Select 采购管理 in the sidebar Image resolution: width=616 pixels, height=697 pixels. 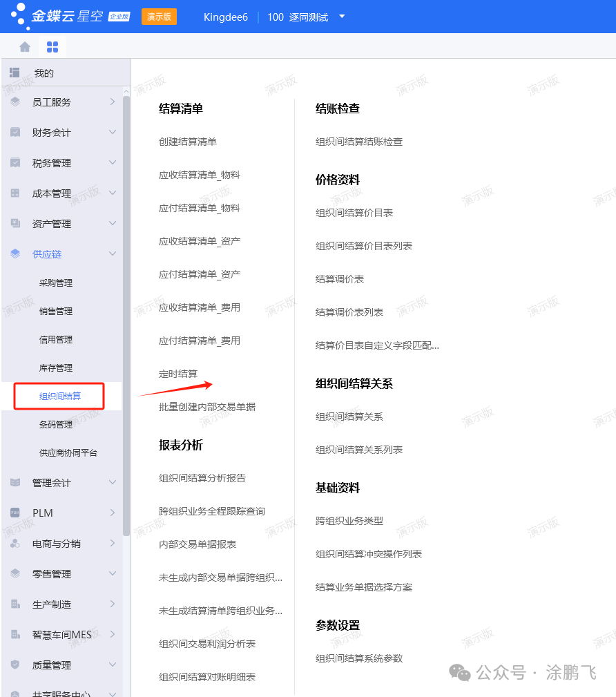(56, 283)
